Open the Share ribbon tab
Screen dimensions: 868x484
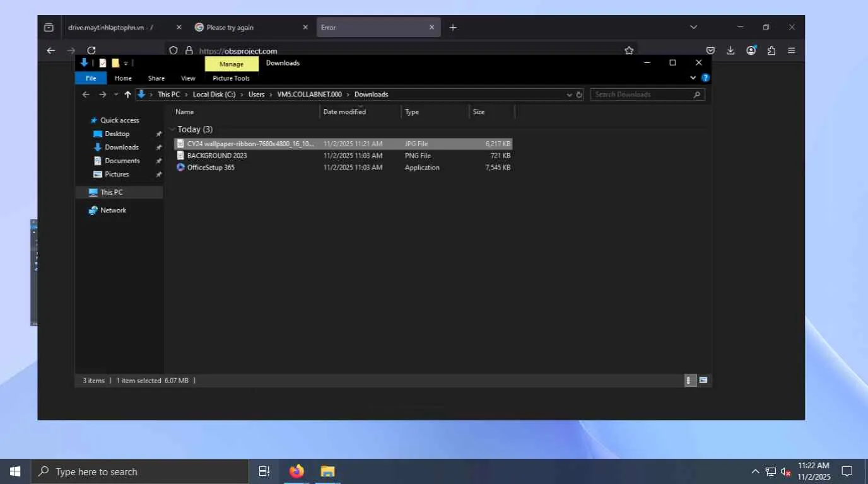coord(156,78)
